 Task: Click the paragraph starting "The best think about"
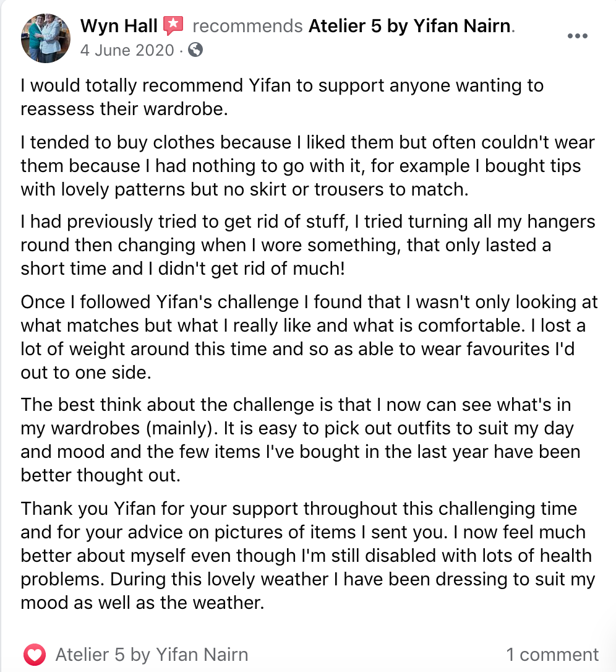pos(300,439)
